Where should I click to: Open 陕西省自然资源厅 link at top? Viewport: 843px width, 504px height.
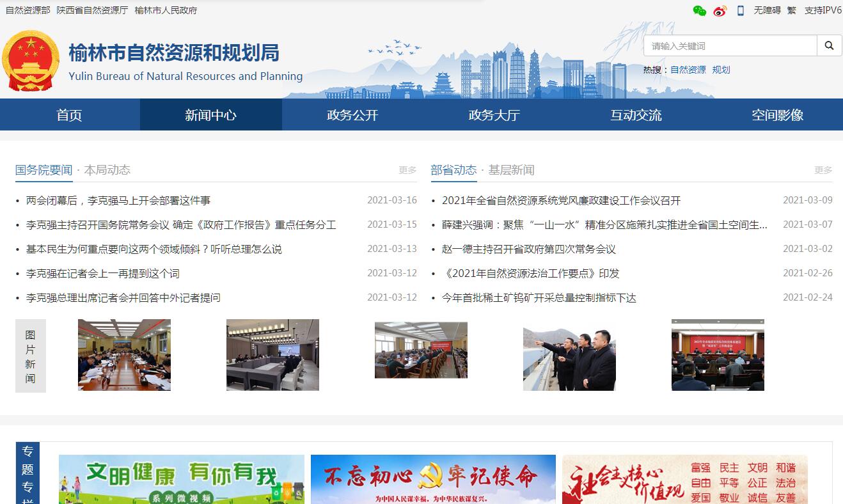pos(92,10)
